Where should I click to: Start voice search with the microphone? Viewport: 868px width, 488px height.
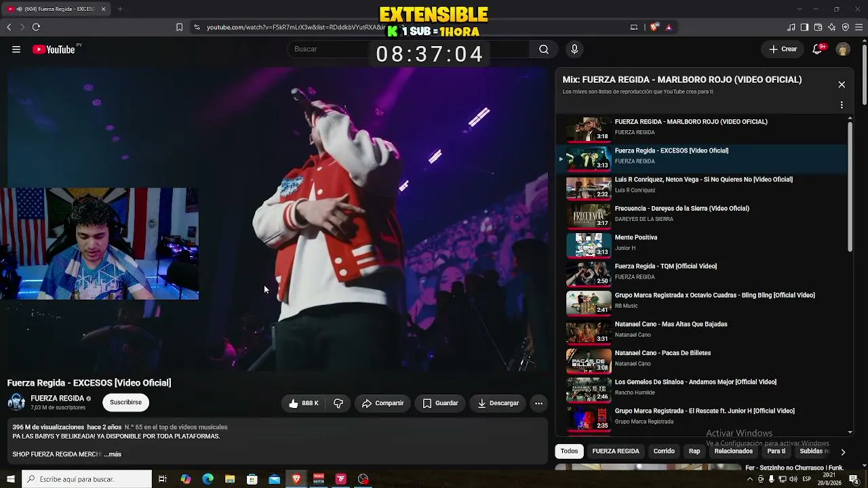tap(574, 49)
